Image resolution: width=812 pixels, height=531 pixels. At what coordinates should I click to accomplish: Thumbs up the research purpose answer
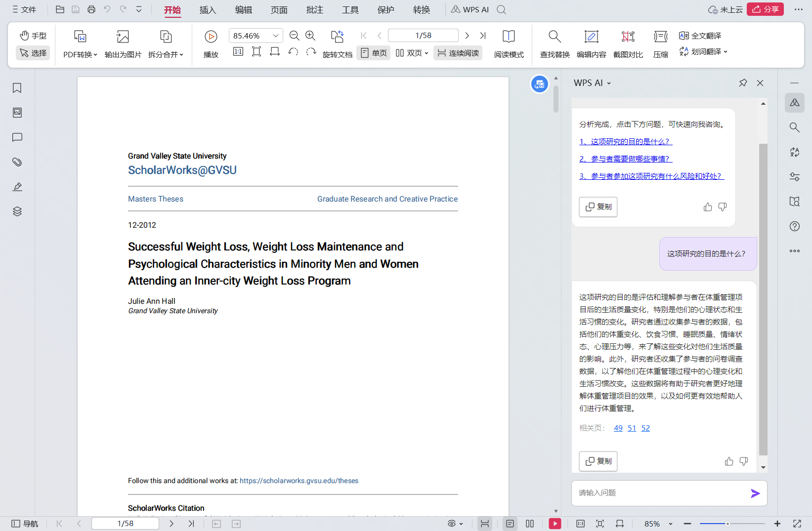[729, 461]
